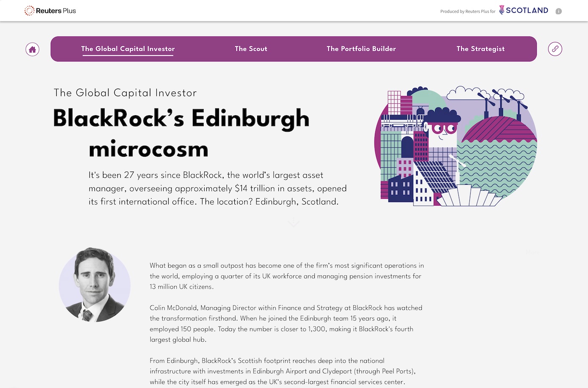
Task: Click the Scotland thistle logo
Action: coord(524,10)
